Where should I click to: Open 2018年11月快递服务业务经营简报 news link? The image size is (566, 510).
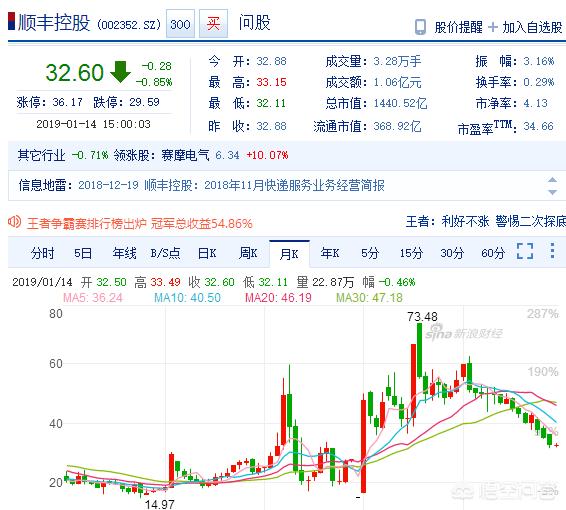[294, 185]
